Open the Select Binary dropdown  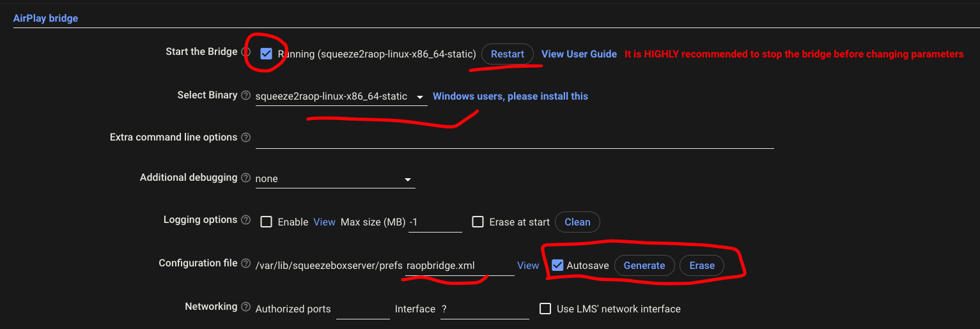(x=341, y=97)
